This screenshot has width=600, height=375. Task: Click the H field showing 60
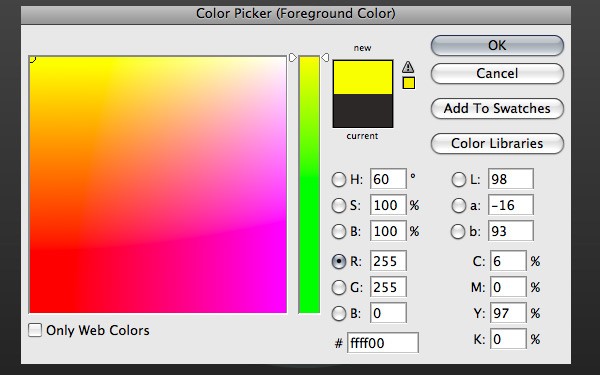tap(388, 179)
